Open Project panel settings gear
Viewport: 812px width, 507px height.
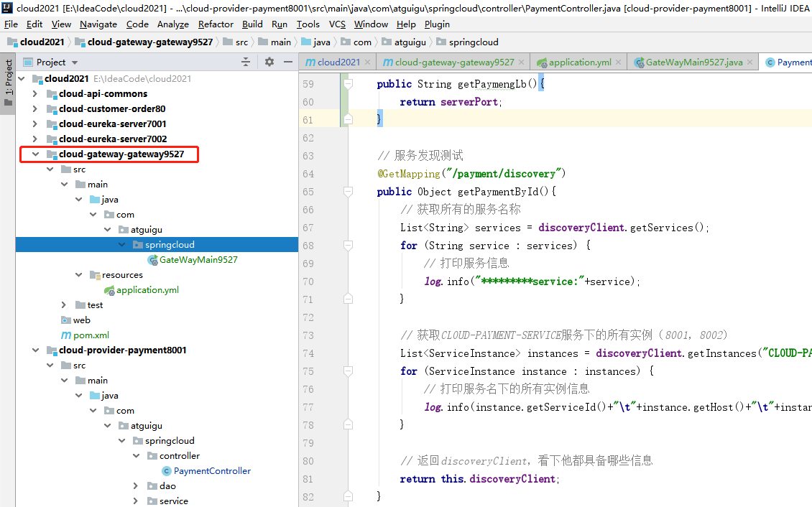point(269,62)
